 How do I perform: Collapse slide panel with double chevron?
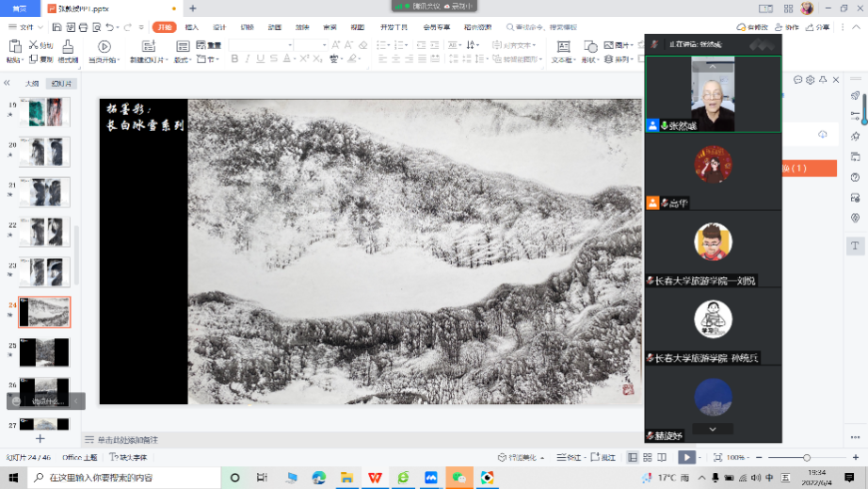8,83
